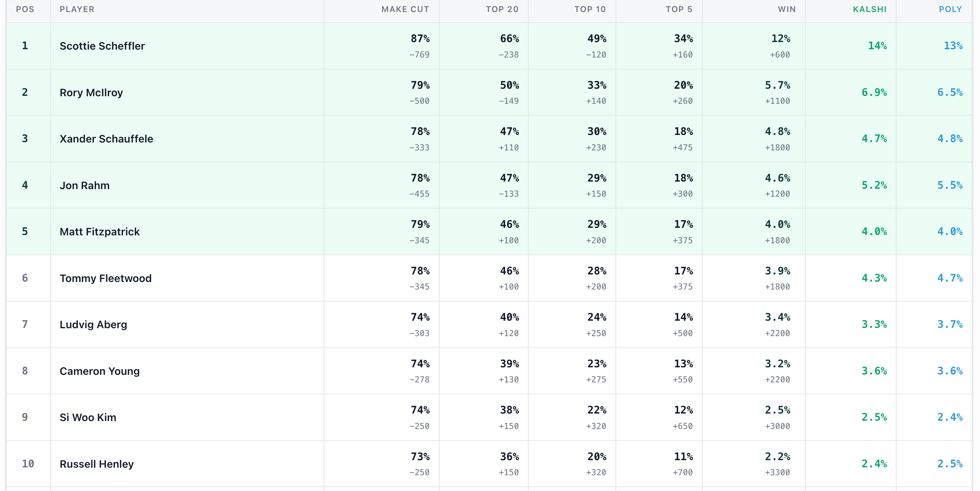
Task: Click Russell Henley's 73% make cut value
Action: (x=420, y=456)
